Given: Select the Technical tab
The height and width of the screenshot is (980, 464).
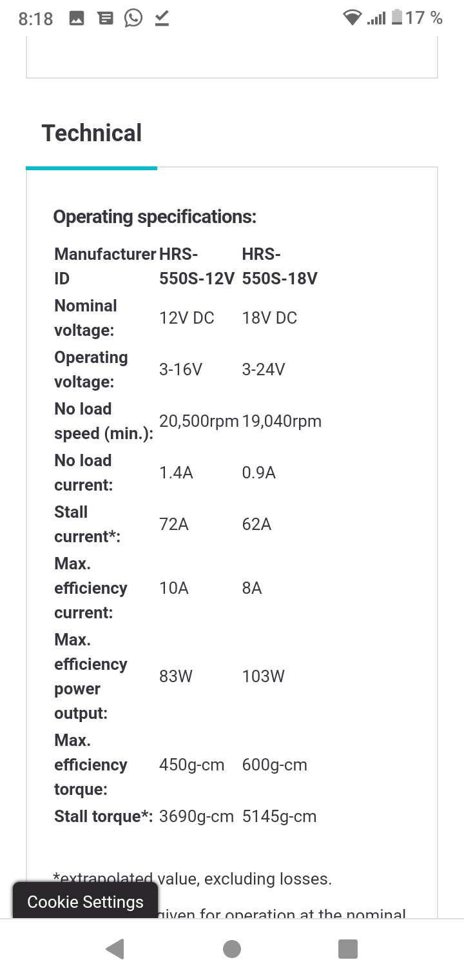Looking at the screenshot, I should 92,133.
